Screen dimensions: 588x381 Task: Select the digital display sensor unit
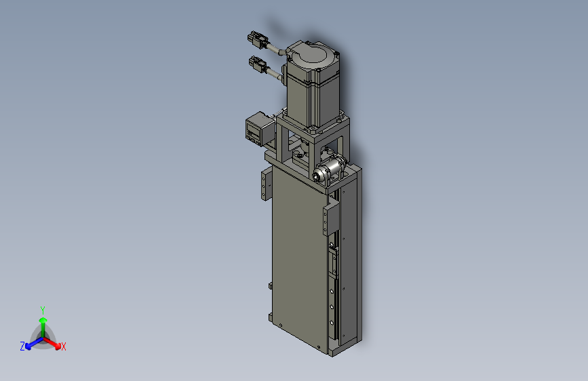tap(260, 129)
